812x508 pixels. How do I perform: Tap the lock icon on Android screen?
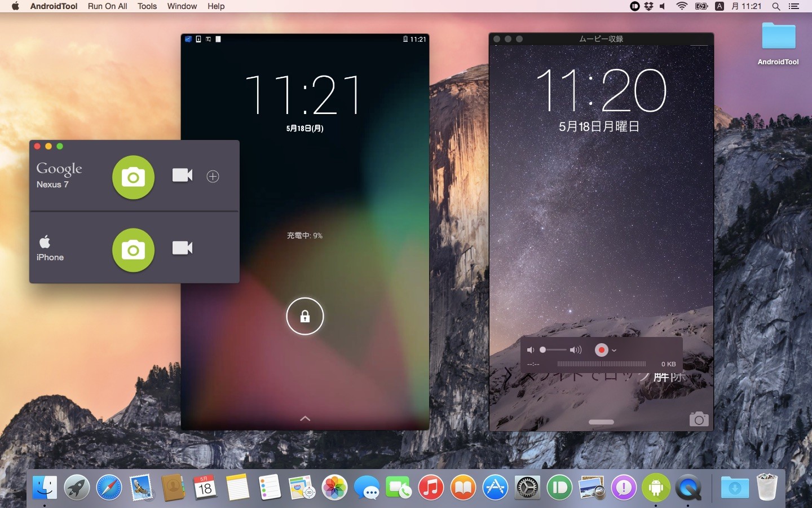click(305, 316)
